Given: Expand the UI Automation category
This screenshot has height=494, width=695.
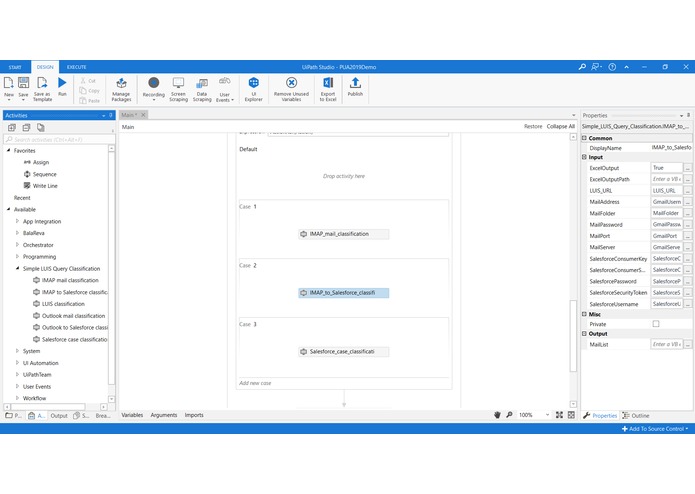Looking at the screenshot, I should (17, 363).
